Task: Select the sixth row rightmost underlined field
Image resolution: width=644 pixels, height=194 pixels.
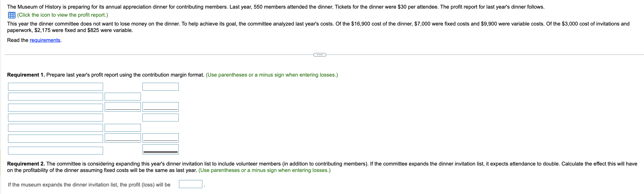Action: (x=160, y=138)
